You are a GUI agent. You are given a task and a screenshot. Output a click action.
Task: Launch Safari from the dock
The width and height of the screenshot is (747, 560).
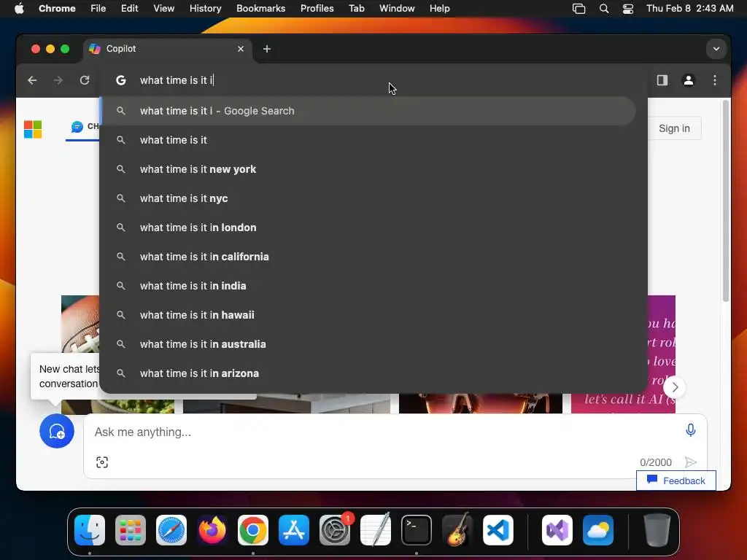coord(171,530)
